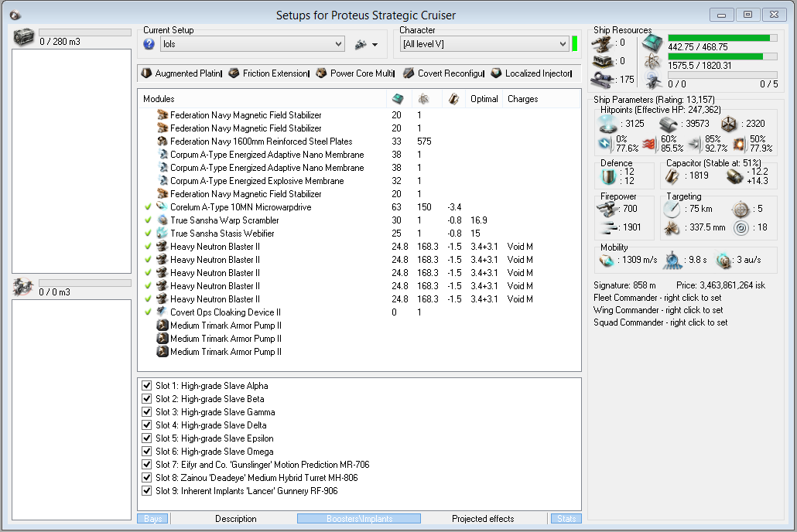The width and height of the screenshot is (797, 532).
Task: Sort by the Charges column header
Action: (x=522, y=99)
